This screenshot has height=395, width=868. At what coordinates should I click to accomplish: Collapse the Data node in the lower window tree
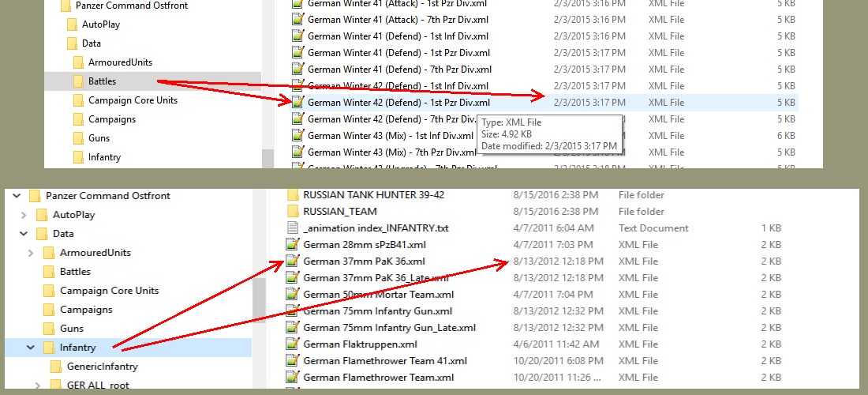23,233
